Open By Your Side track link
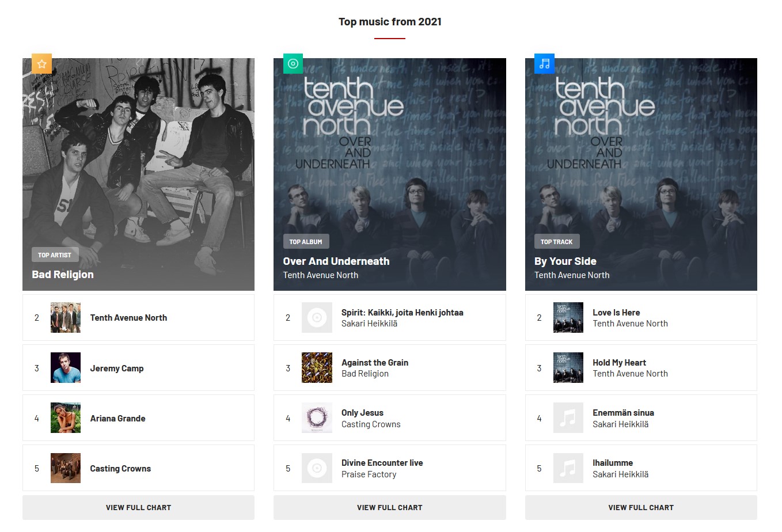782x532 pixels. (x=565, y=261)
